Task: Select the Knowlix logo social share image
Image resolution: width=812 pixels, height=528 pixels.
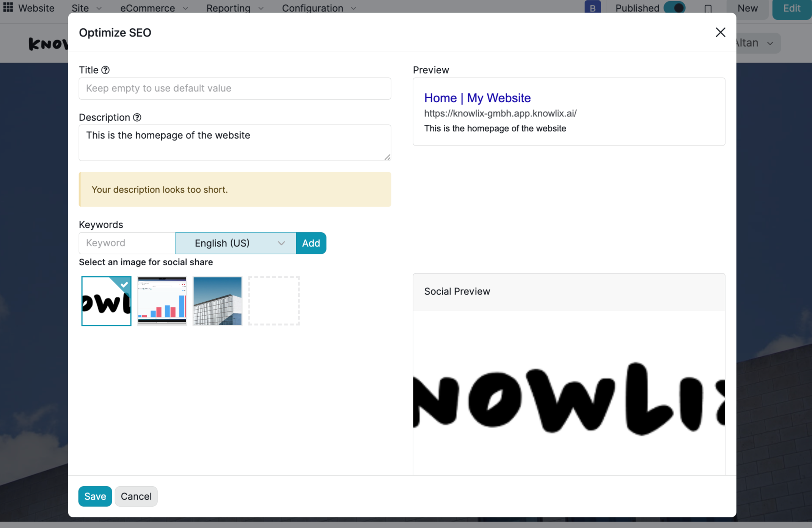Action: [x=106, y=301]
